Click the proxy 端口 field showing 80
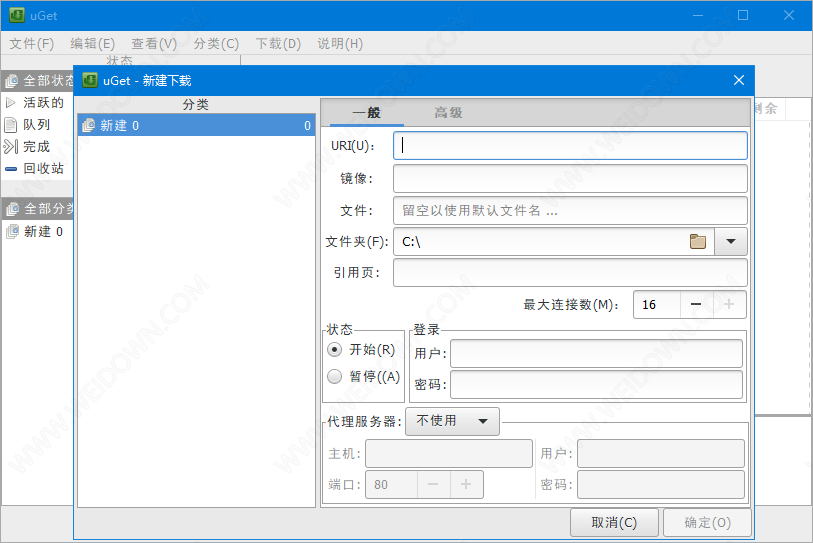The width and height of the screenshot is (813, 543). point(391,484)
